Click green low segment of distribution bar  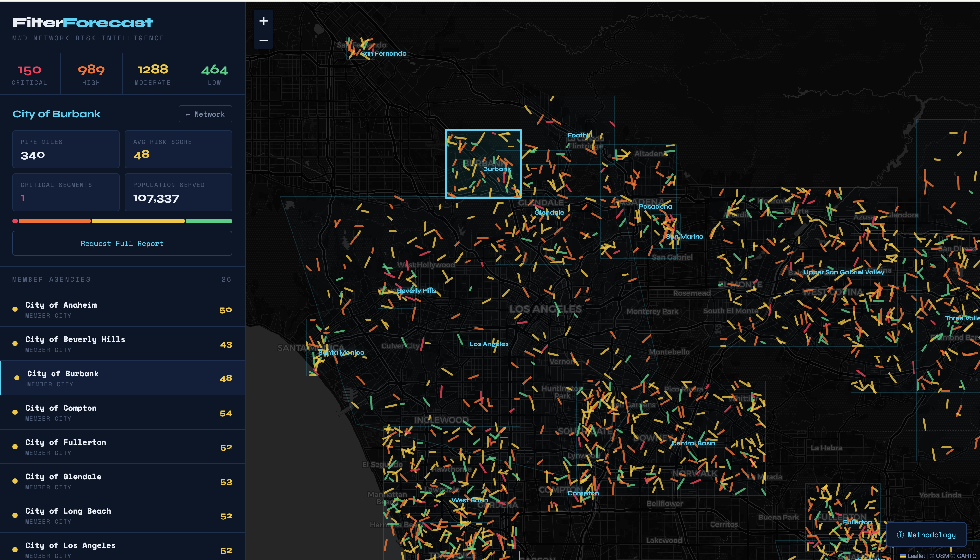[x=209, y=221]
